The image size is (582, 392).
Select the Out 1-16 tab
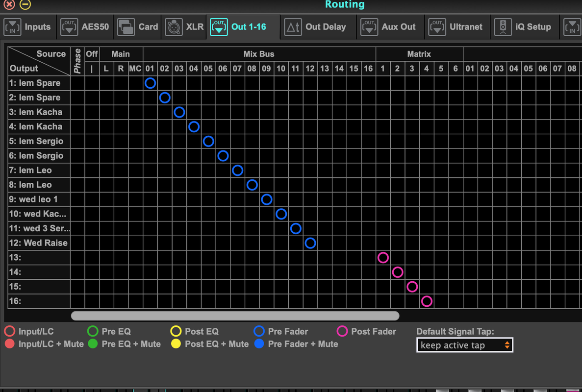243,27
